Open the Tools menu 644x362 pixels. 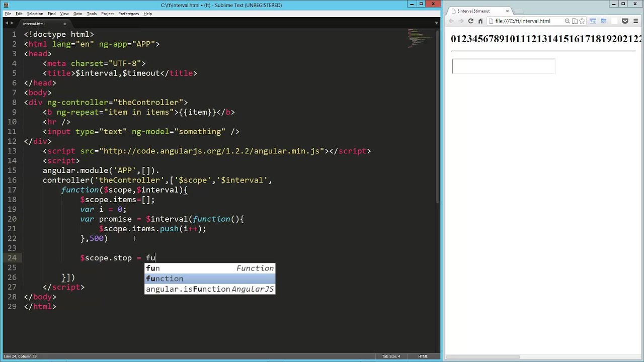(92, 14)
